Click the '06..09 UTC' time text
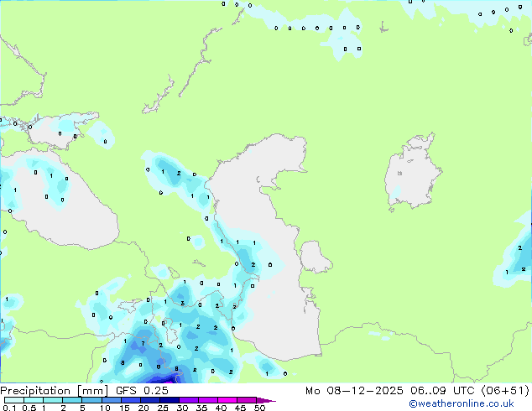 (442, 391)
